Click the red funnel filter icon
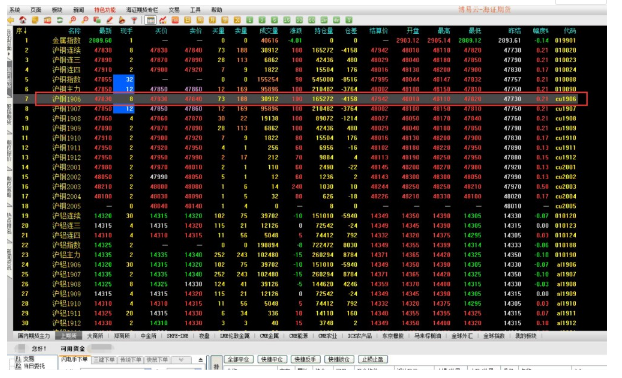The height and width of the screenshot is (378, 622). (134, 20)
